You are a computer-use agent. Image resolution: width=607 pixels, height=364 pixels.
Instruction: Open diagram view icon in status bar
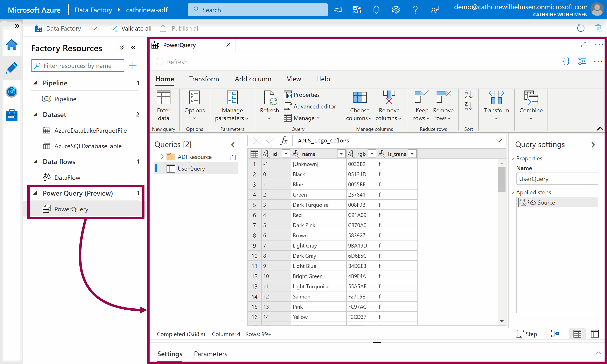[x=555, y=334]
